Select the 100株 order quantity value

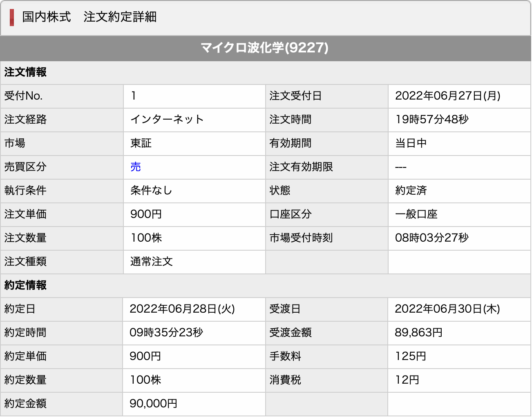pyautogui.click(x=146, y=238)
